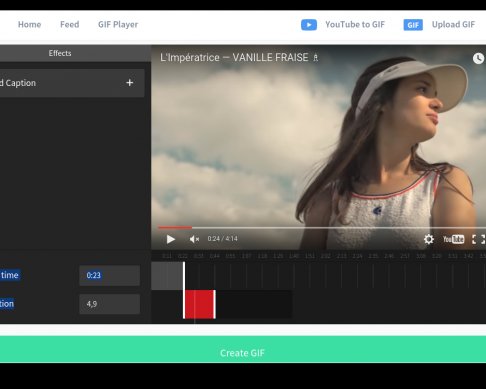The height and width of the screenshot is (389, 486).
Task: Select the YouTube to GIF option
Action: pyautogui.click(x=355, y=24)
